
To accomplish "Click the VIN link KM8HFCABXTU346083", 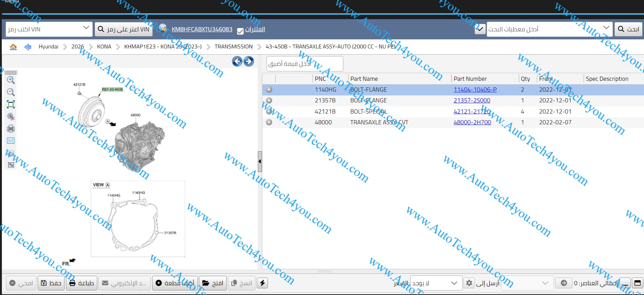I will pyautogui.click(x=202, y=29).
